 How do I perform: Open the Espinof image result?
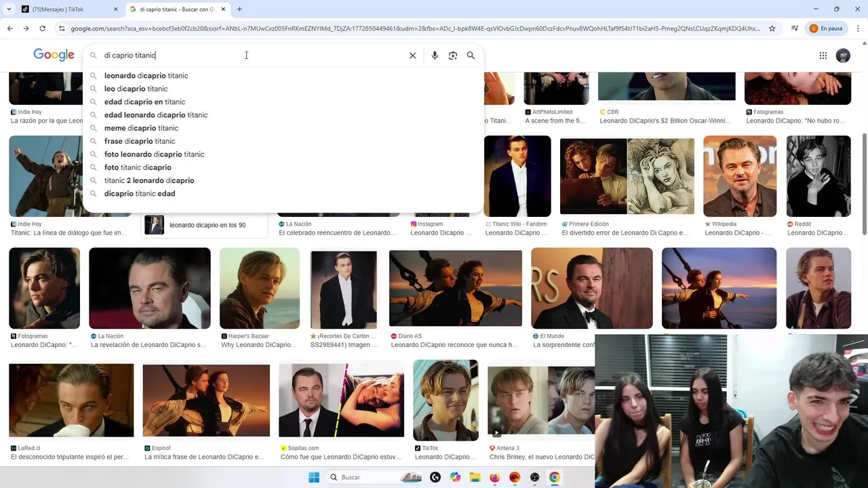[x=206, y=401]
